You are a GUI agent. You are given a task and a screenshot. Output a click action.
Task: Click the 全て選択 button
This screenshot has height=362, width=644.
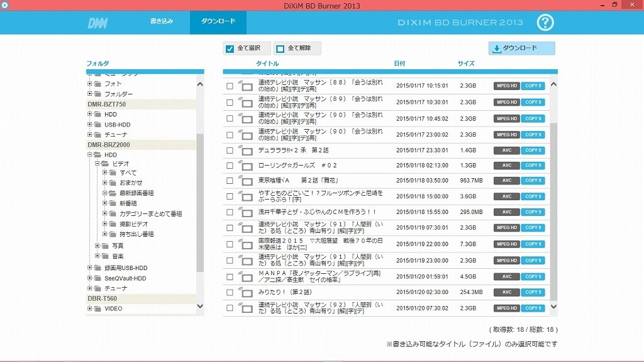247,48
